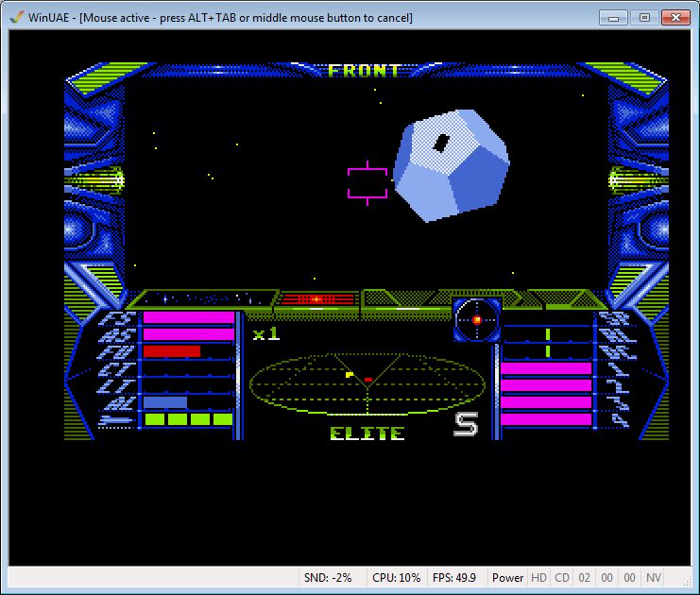
Task: Click the WinUAE window title text
Action: 220,18
